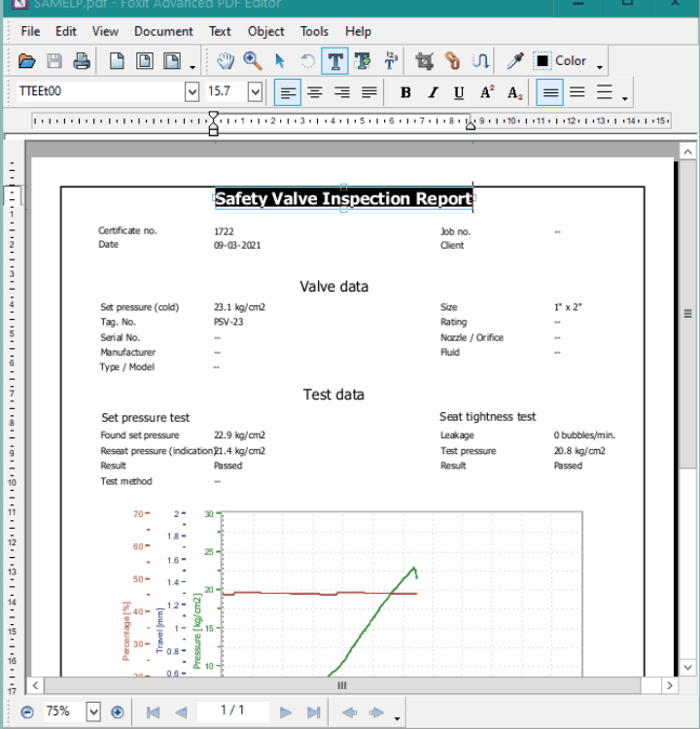This screenshot has width=700, height=729.
Task: Open the Tools menu
Action: 314,31
